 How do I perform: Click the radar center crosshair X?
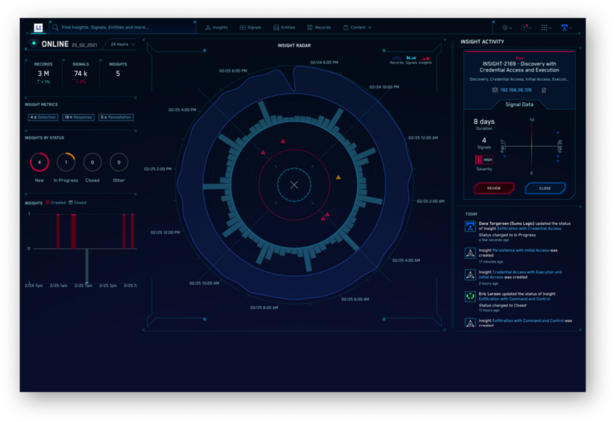[x=294, y=185]
